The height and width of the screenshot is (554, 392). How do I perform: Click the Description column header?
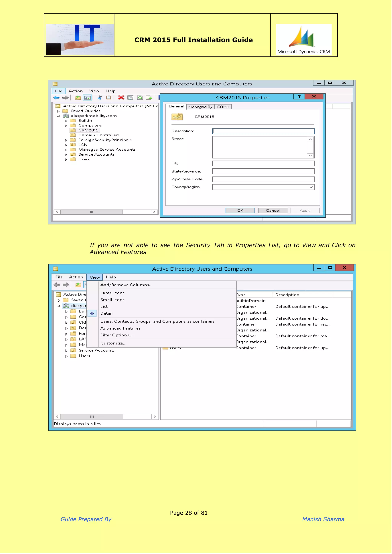303,295
